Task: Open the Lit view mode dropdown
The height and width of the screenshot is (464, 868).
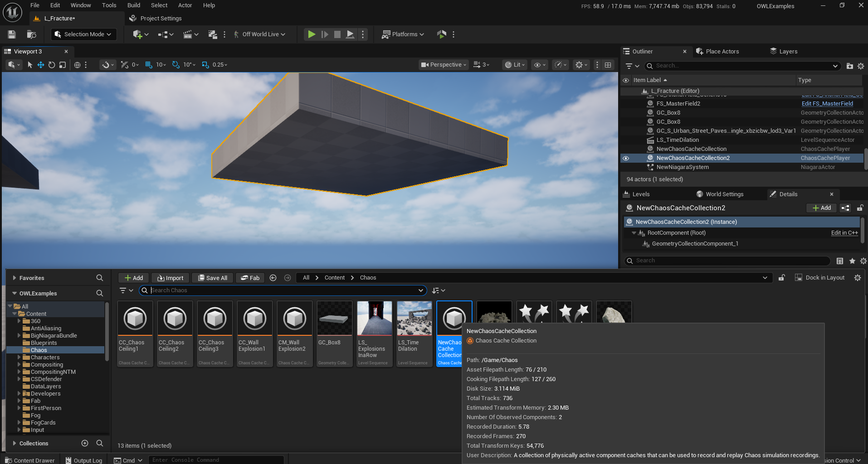Action: pos(515,65)
